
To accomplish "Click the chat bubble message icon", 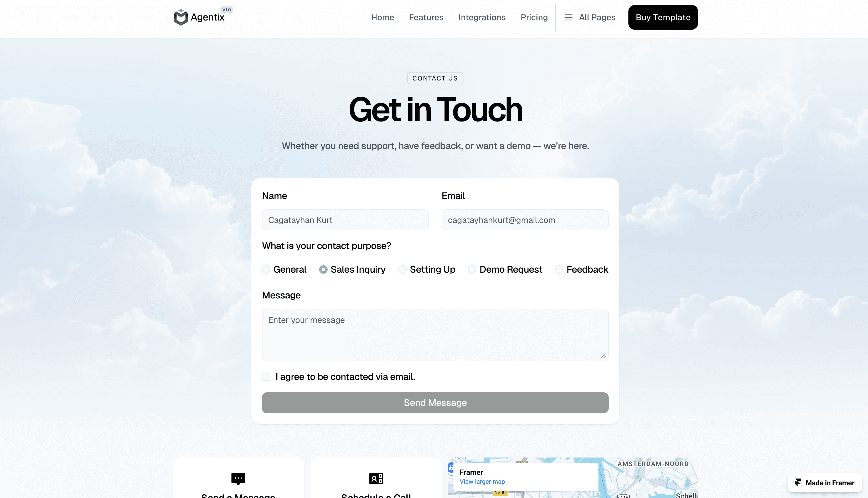I will 238,479.
